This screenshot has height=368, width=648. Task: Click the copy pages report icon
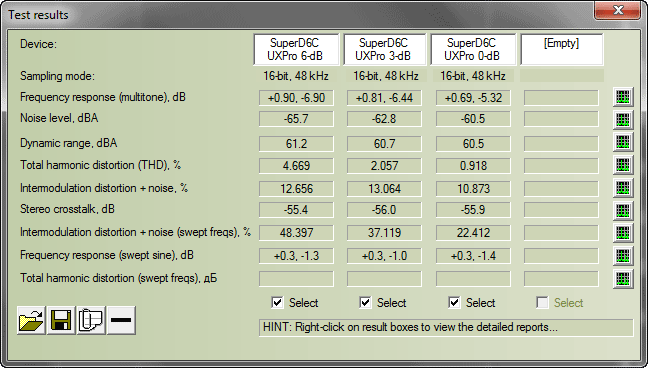(91, 320)
